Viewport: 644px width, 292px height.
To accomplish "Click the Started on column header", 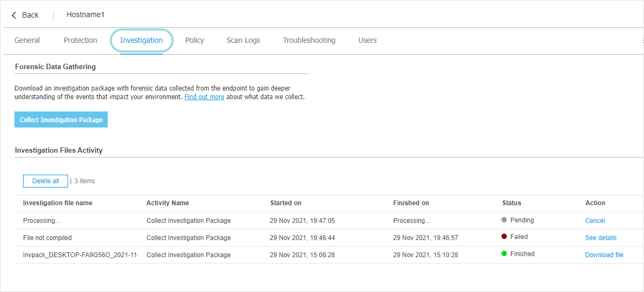I will click(x=286, y=203).
